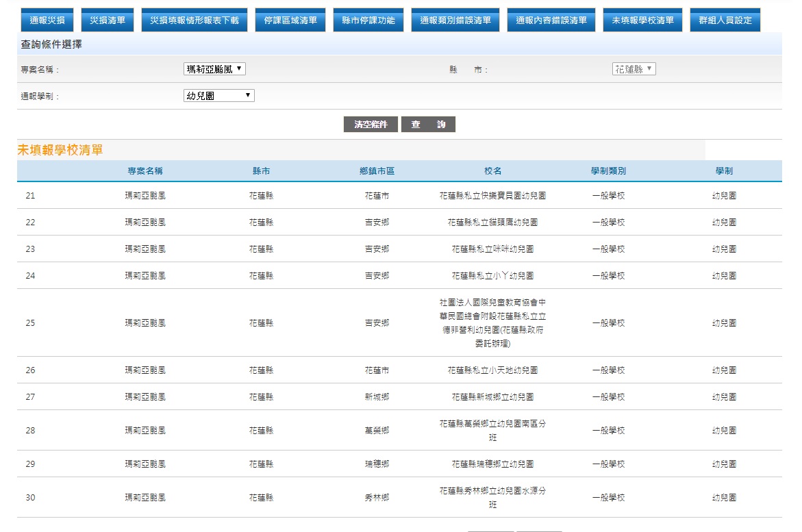Image resolution: width=802 pixels, height=532 pixels.
Task: Click the 清空條件 button
Action: 371,125
